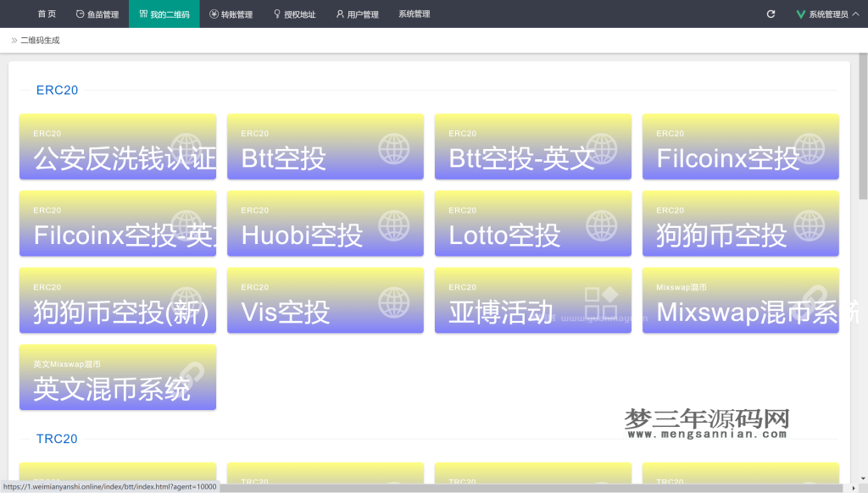Open the 公安反洗钱认证 QR card
The height and width of the screenshot is (493, 868).
[x=117, y=147]
